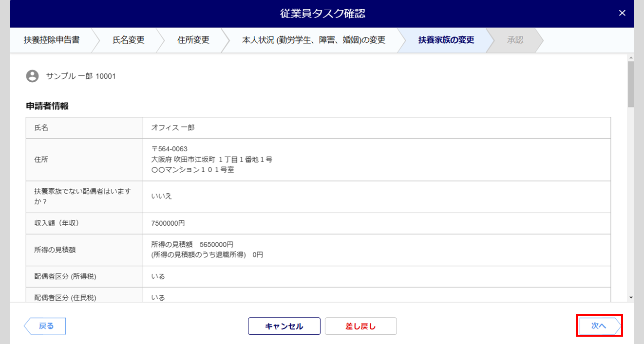Open 本人状況 (勤労学生、障害、婚姻)の変更 step
Viewport: 644px width, 344px height.
[x=314, y=40]
